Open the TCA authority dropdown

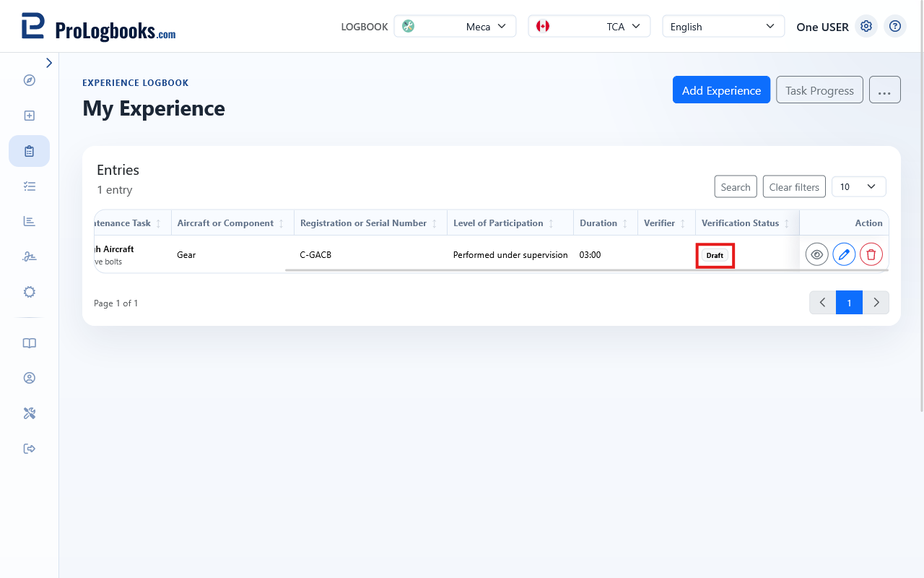pos(590,27)
